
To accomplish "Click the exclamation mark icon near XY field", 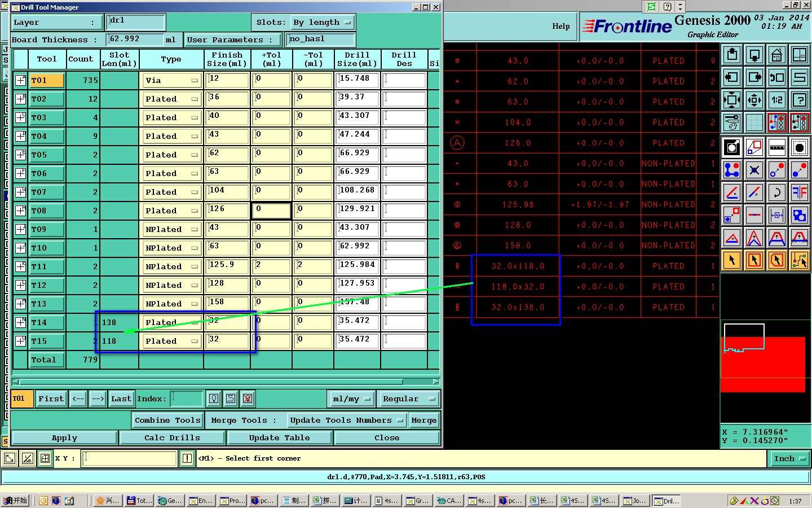I will pos(187,458).
